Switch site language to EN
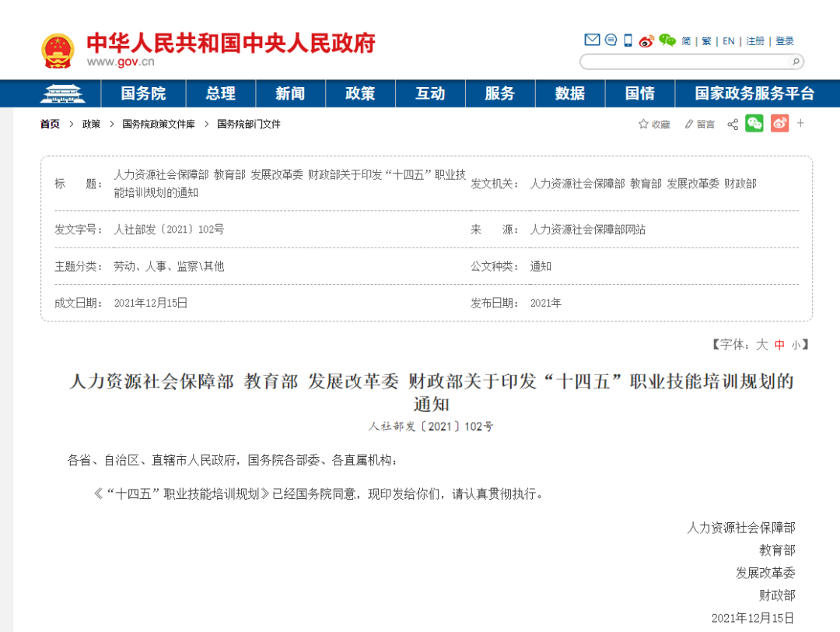 click(x=728, y=41)
